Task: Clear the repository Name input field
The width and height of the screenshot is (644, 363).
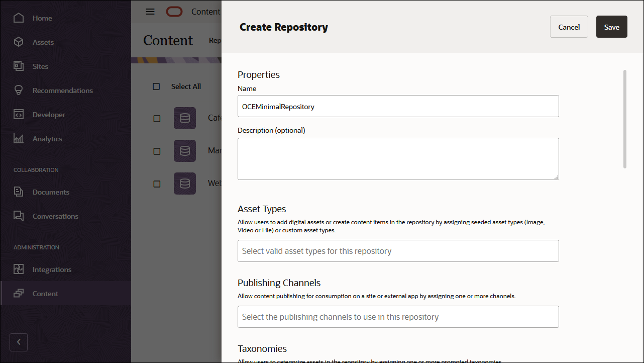Action: click(398, 106)
